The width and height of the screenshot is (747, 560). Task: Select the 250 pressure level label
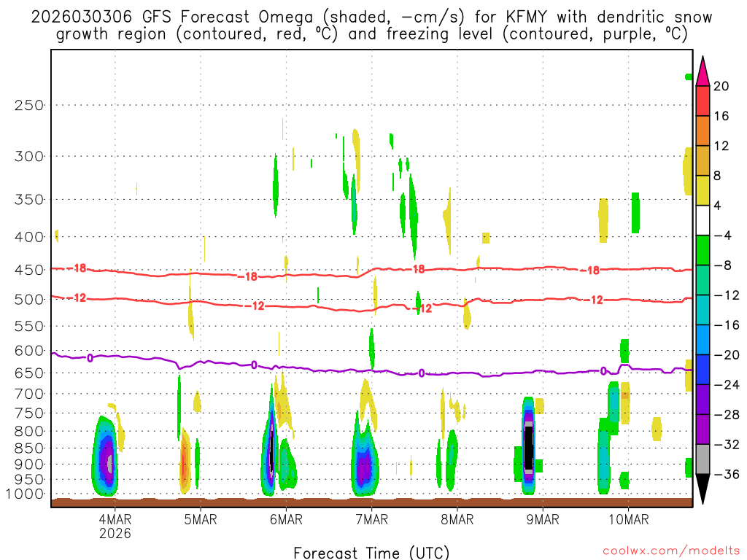(29, 105)
